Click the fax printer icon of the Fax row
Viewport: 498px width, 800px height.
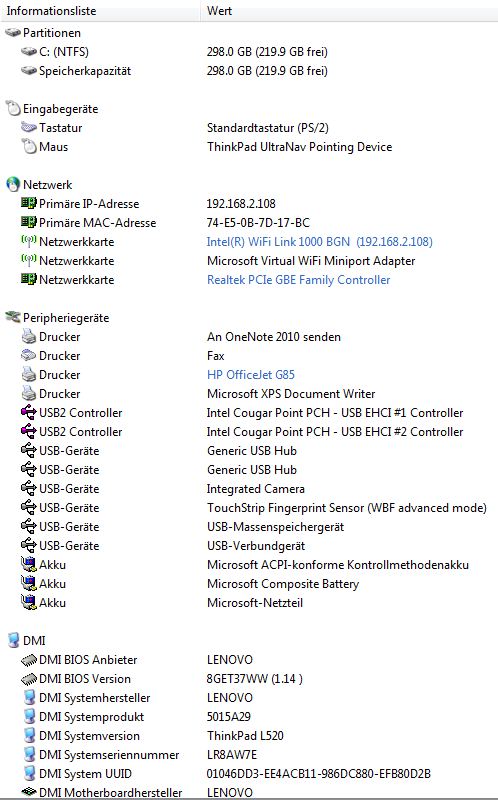[x=29, y=355]
